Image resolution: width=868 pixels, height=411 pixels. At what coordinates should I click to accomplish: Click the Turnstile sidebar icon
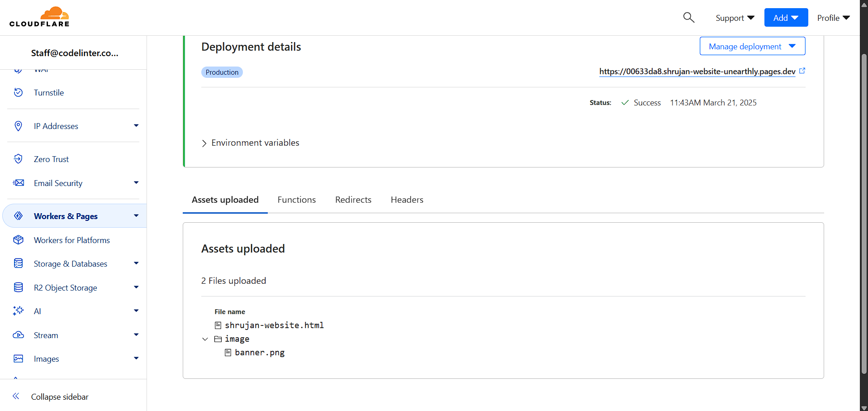pos(18,92)
